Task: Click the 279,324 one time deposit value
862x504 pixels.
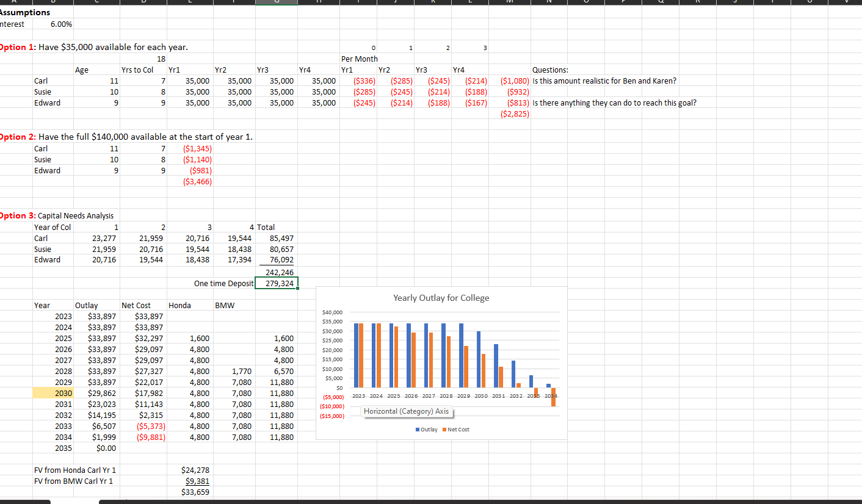Action: click(x=276, y=283)
